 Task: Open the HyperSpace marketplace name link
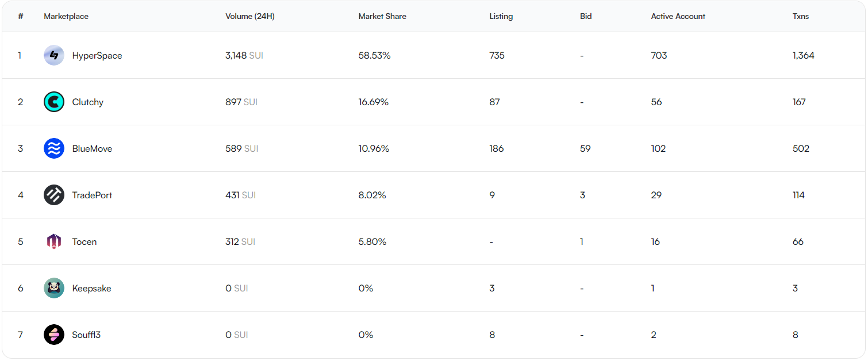(x=97, y=56)
